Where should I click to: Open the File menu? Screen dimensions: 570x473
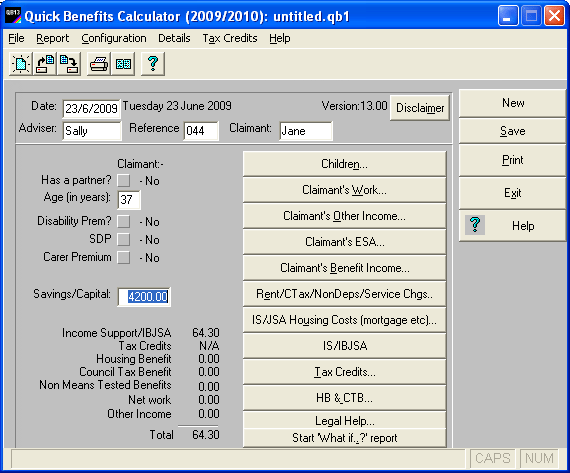(16, 38)
